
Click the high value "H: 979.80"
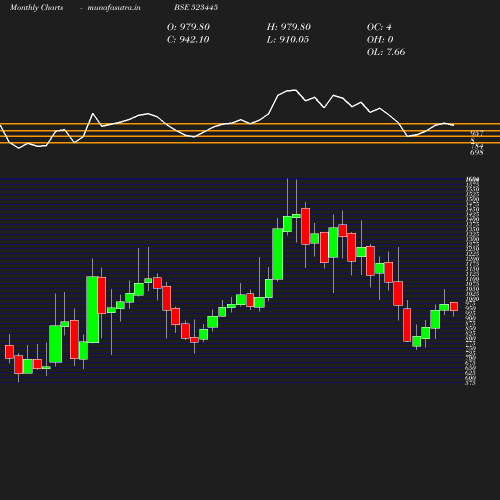point(289,27)
